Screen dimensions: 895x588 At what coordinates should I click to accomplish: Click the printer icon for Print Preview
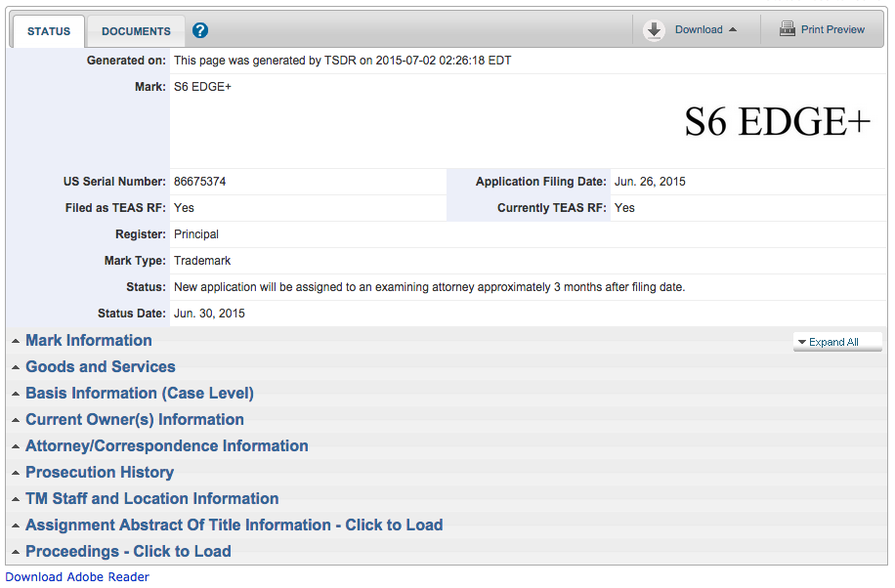point(788,28)
